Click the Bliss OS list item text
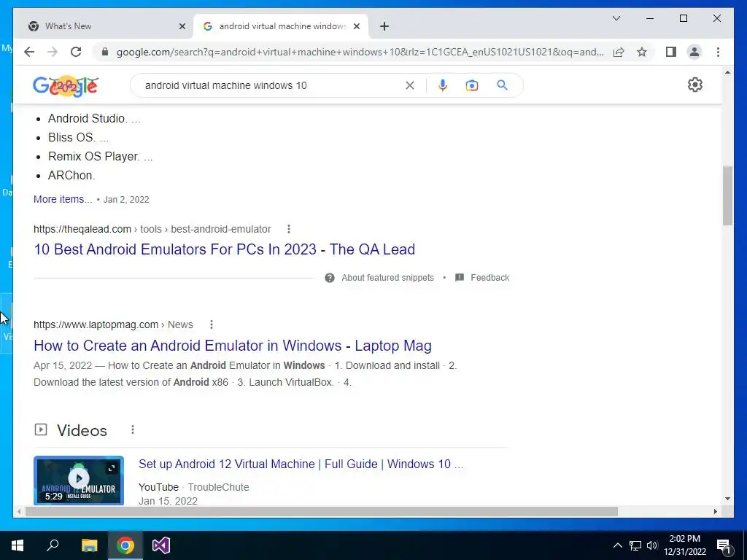The width and height of the screenshot is (747, 560). click(78, 138)
